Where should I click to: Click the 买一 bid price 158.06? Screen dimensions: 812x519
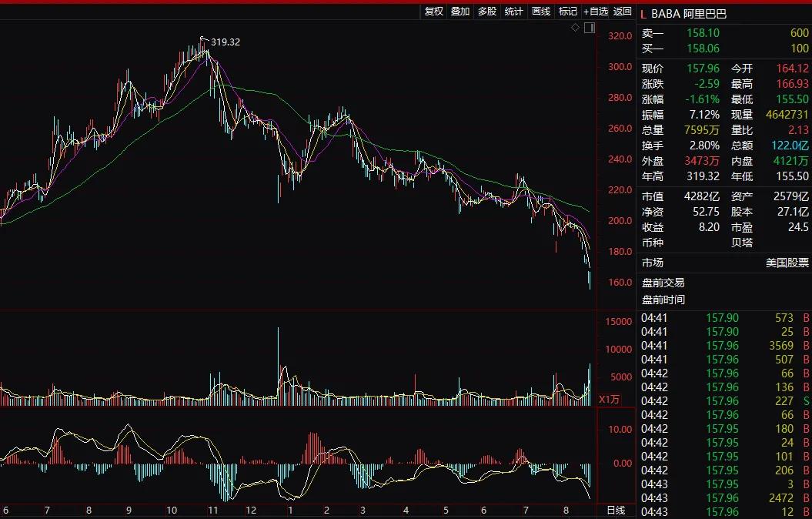point(703,49)
